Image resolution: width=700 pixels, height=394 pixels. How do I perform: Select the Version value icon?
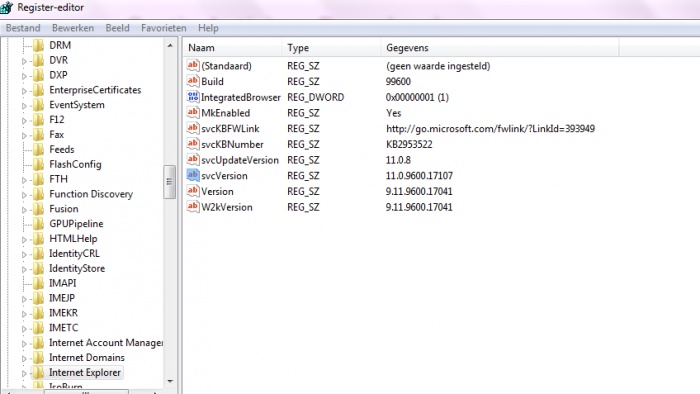pyautogui.click(x=193, y=191)
